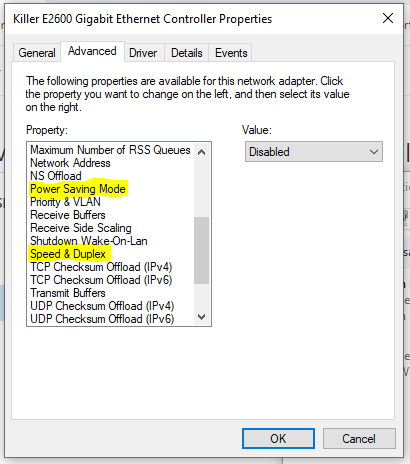Dismiss dialog with the Cancel button
This screenshot has width=410, height=464.
(x=359, y=438)
